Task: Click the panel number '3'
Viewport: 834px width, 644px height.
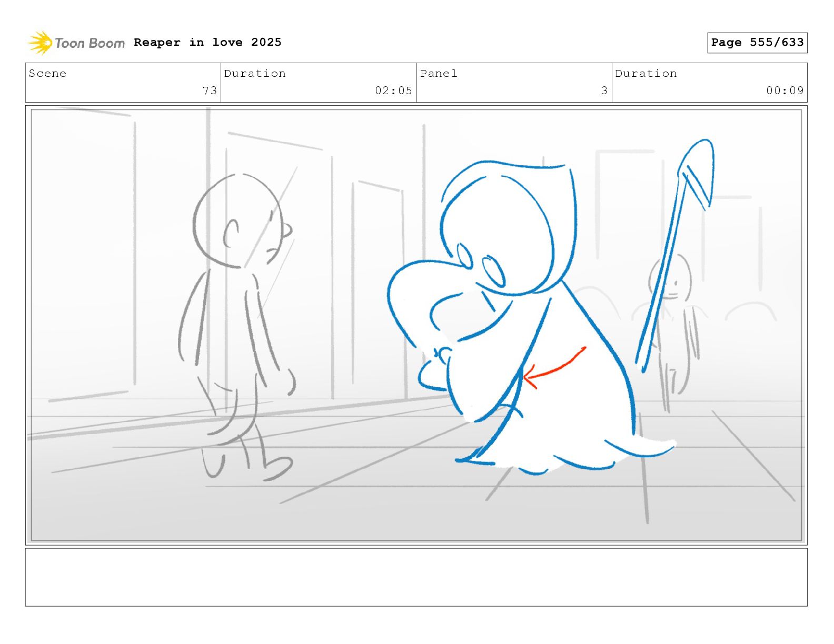Action: tap(604, 90)
